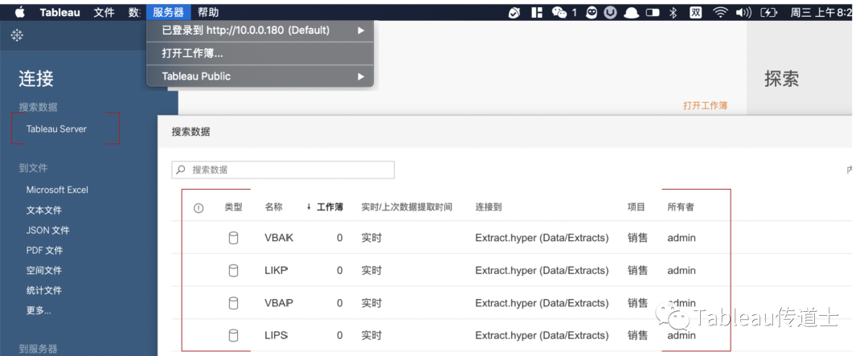Connect to Microsoft Excel
This screenshot has width=868, height=356.
pos(57,190)
